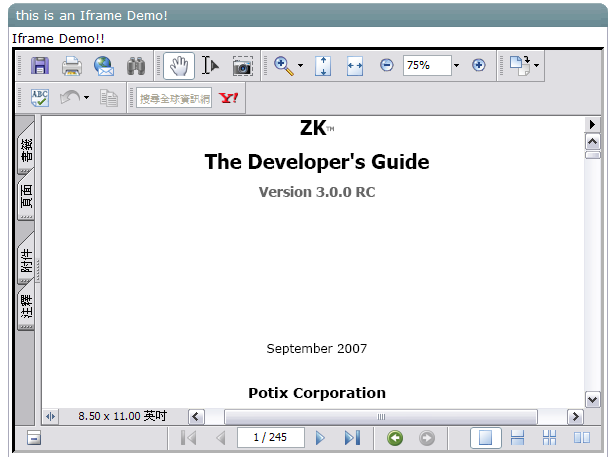Image resolution: width=612 pixels, height=457 pixels.
Task: Click the black arrow above vertical scrollbar
Action: coord(592,124)
